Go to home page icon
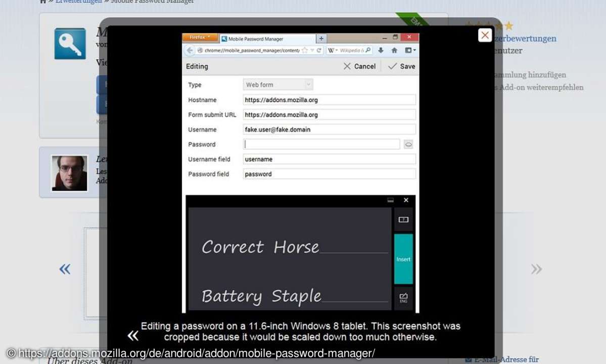This screenshot has height=364, width=606. tap(394, 50)
